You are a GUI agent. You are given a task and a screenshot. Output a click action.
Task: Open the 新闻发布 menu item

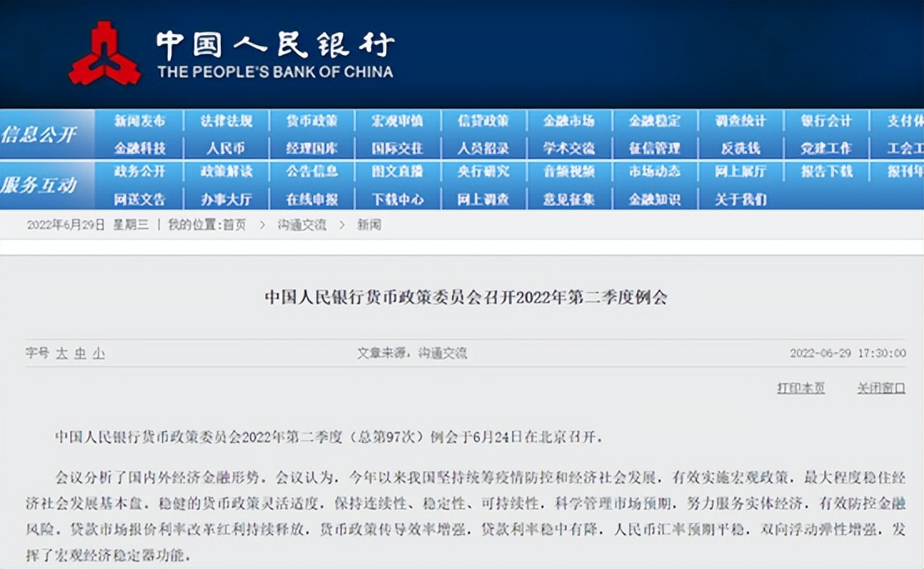point(139,121)
